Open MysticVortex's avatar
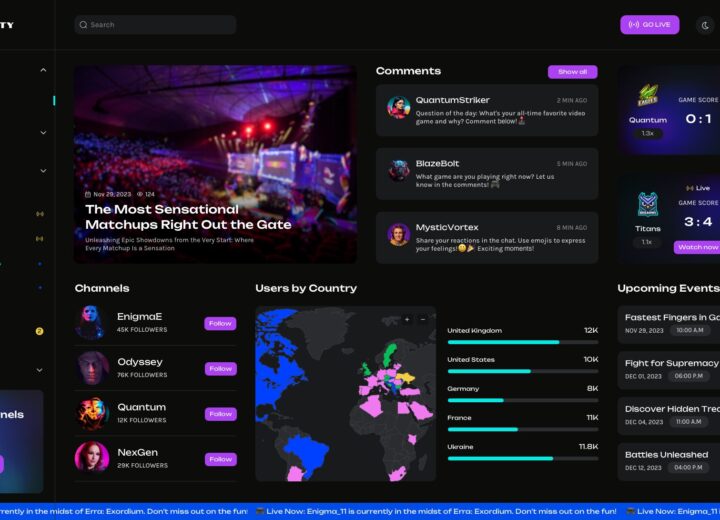Image resolution: width=720 pixels, height=520 pixels. [x=398, y=235]
